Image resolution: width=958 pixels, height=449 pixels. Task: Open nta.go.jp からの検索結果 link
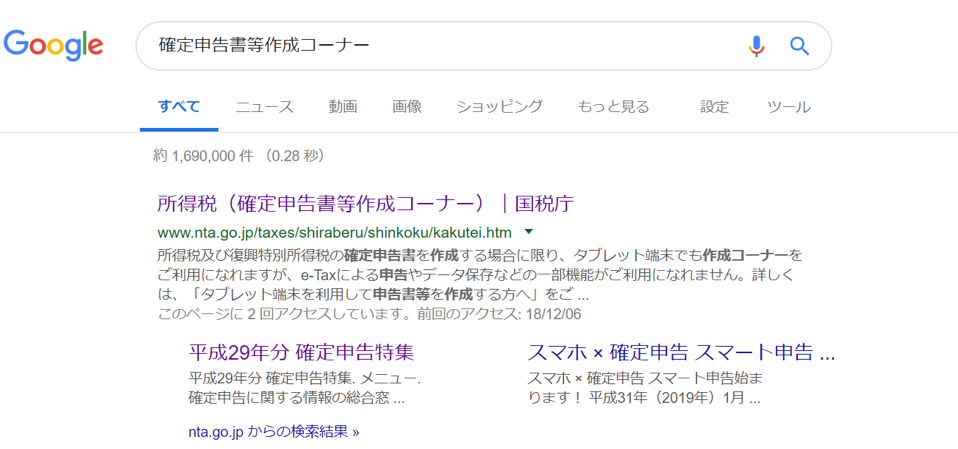coord(274,432)
